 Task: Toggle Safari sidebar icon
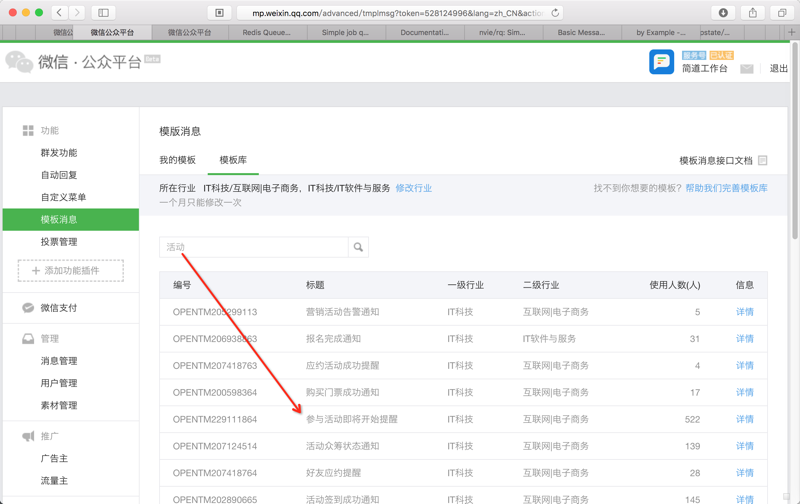[x=103, y=13]
